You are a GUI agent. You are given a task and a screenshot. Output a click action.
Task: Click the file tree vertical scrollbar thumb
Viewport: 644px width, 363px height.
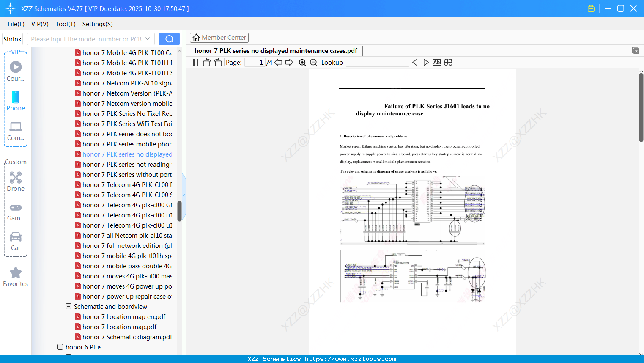(179, 211)
